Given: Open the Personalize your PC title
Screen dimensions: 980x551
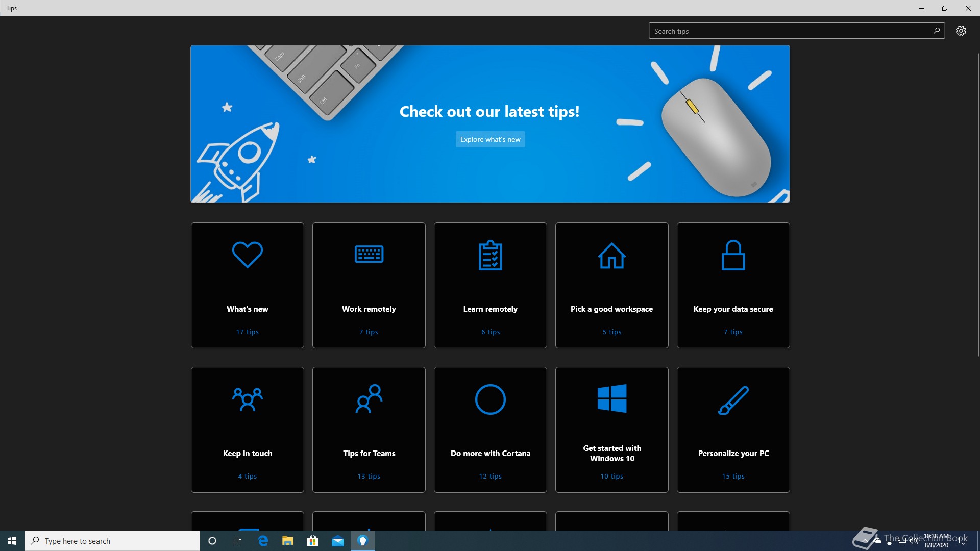Looking at the screenshot, I should 733,454.
